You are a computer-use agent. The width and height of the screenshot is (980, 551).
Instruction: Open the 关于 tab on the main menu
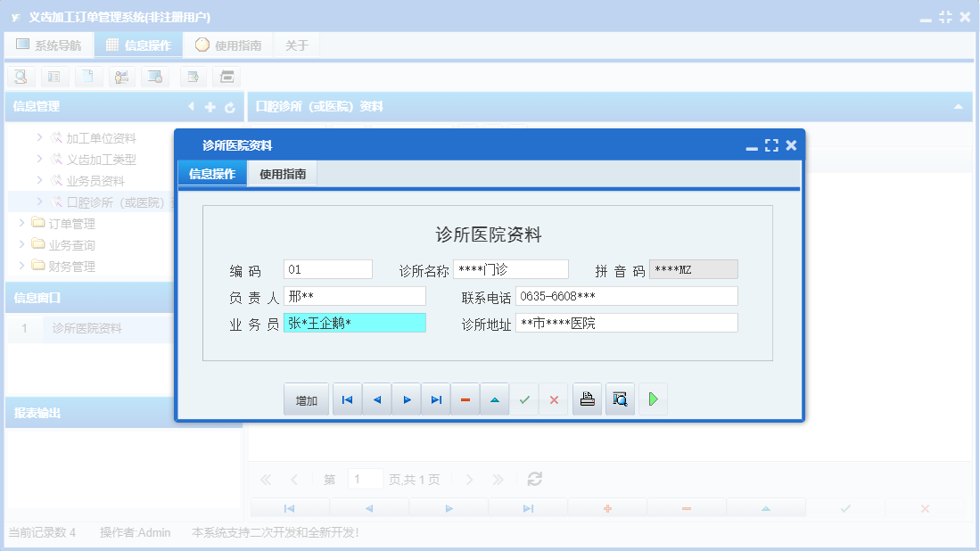(x=297, y=43)
